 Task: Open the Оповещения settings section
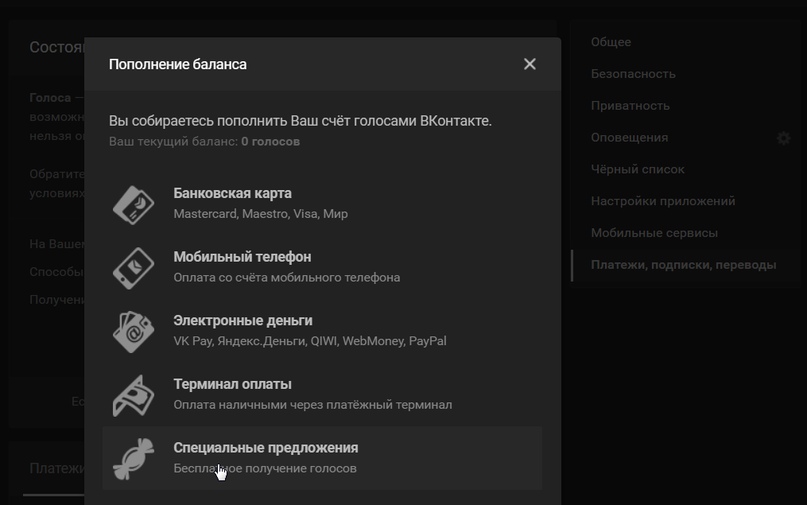pos(629,138)
